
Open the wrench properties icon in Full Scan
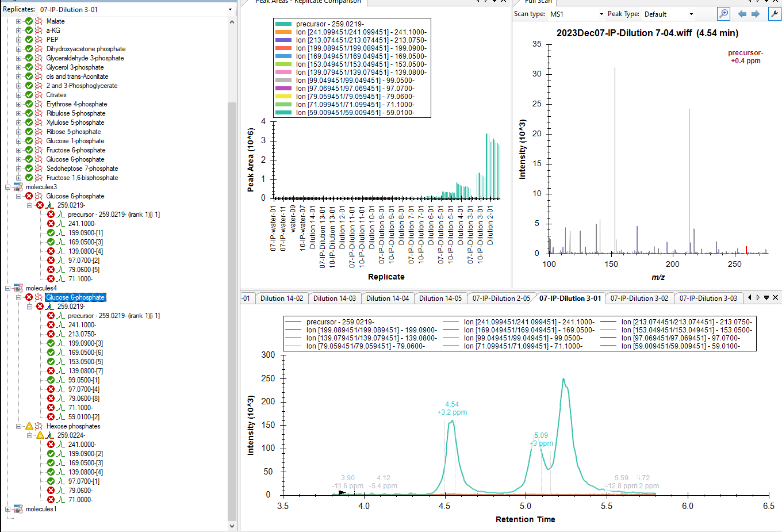(x=775, y=14)
